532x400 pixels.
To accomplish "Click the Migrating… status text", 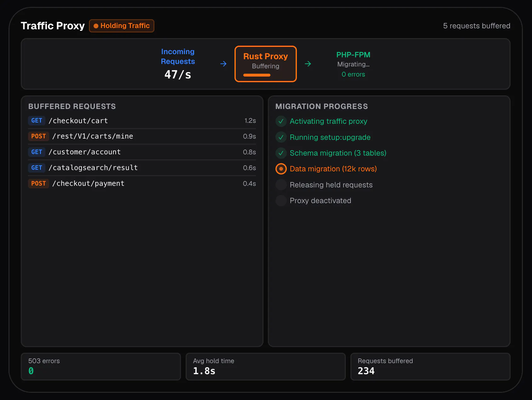I will (353, 64).
